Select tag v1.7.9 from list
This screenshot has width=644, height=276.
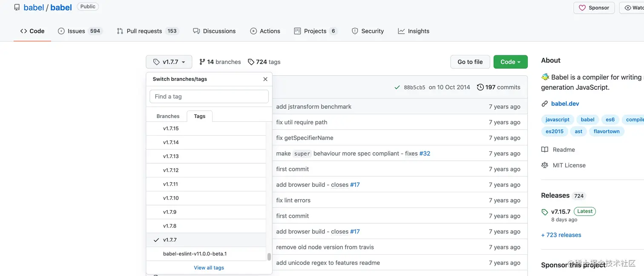coord(206,212)
